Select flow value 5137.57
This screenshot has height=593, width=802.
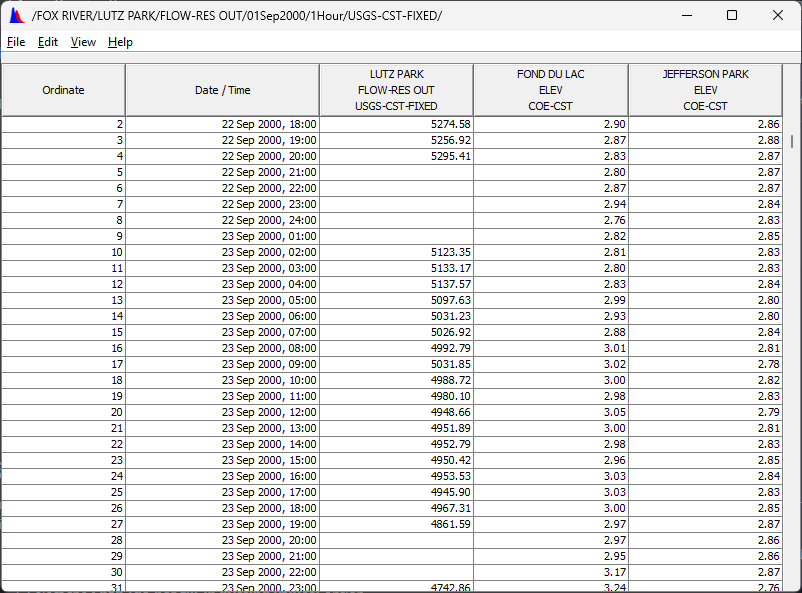(396, 284)
